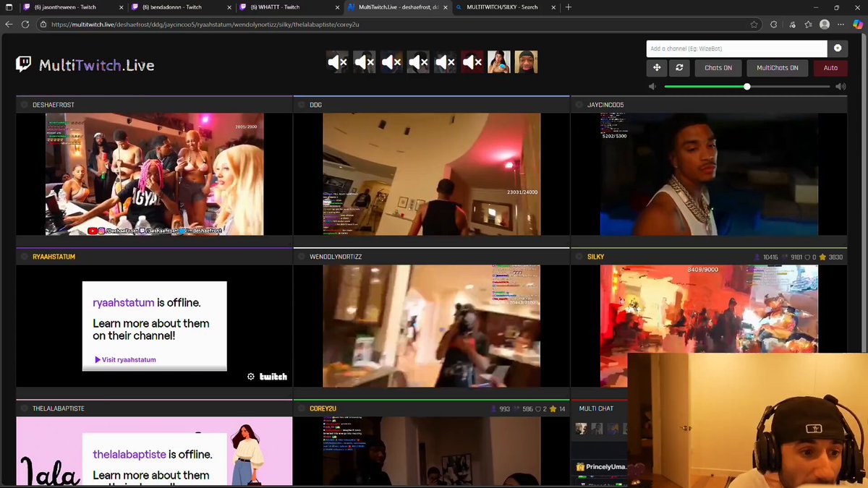Click the red Auto button
The image size is (868, 488).
[830, 68]
